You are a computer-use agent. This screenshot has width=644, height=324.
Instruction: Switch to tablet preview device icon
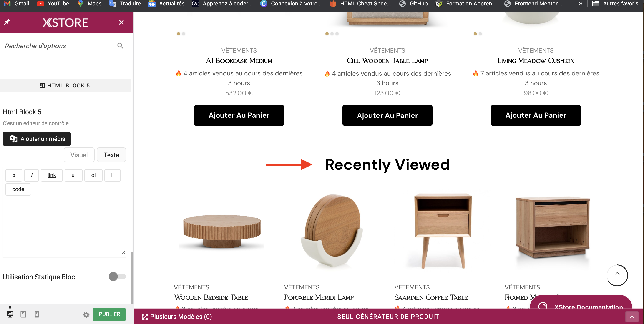point(23,314)
